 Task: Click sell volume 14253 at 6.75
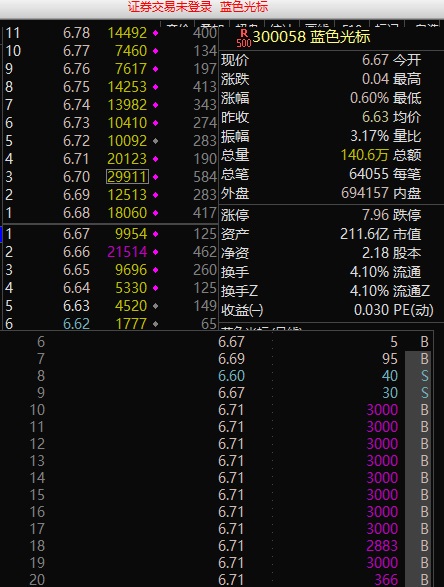(127, 87)
